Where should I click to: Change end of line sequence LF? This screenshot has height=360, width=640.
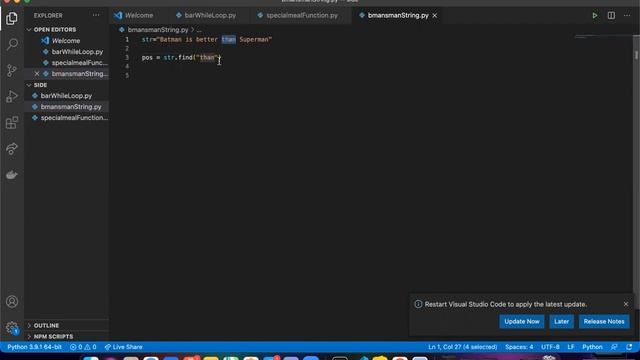click(571, 347)
